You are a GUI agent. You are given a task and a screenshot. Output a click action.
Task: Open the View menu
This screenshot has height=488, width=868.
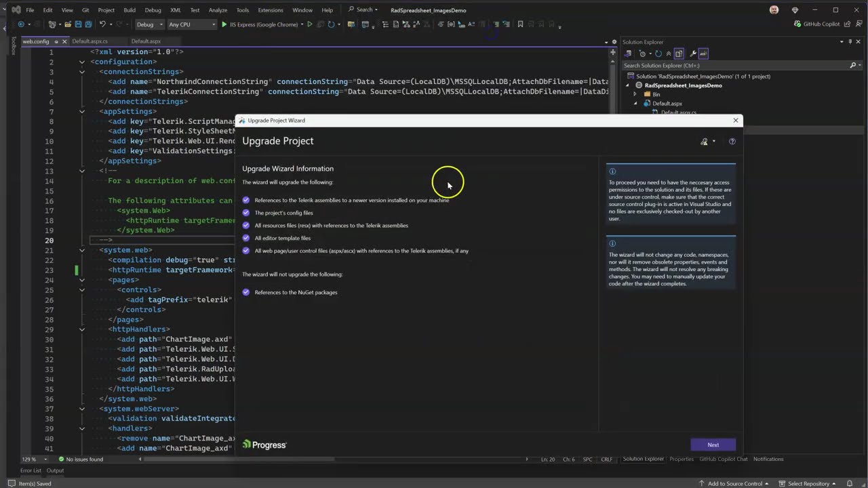click(x=67, y=10)
